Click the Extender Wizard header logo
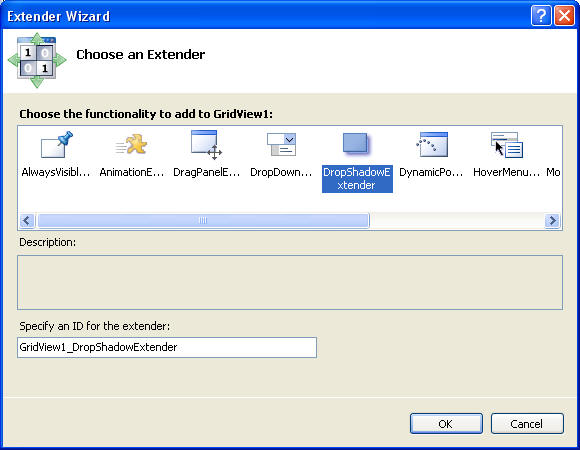Viewport: 580px width, 450px height. [x=37, y=60]
